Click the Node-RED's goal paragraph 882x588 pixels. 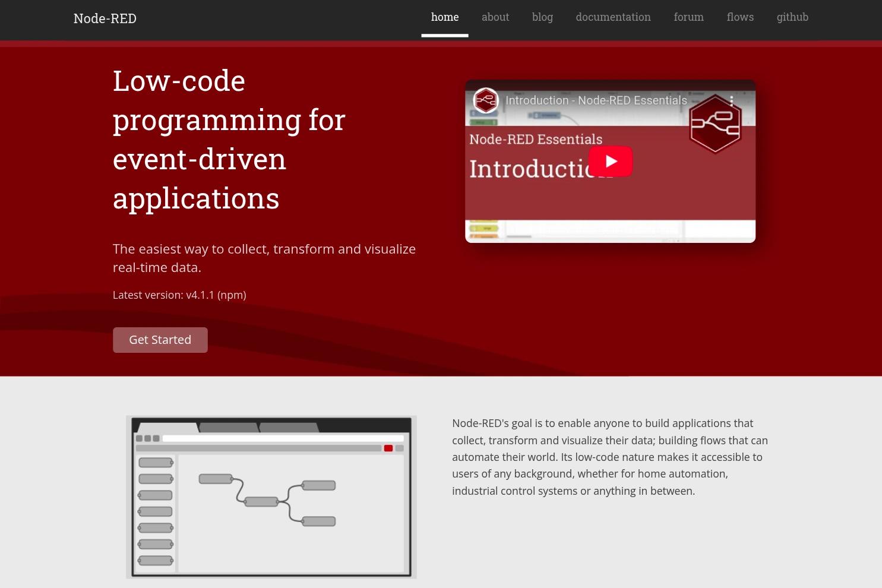click(x=610, y=457)
